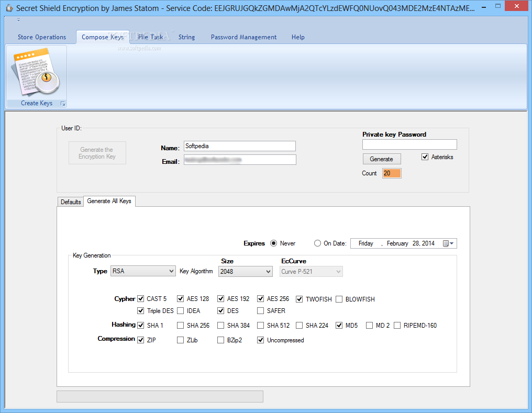Click the application icon in title bar
Viewport: 532px width, 413px height.
point(9,8)
